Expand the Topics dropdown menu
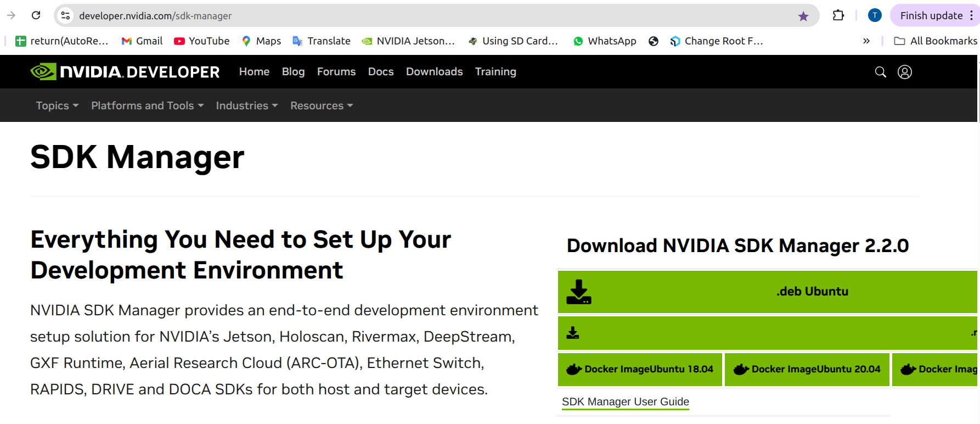 (x=57, y=105)
